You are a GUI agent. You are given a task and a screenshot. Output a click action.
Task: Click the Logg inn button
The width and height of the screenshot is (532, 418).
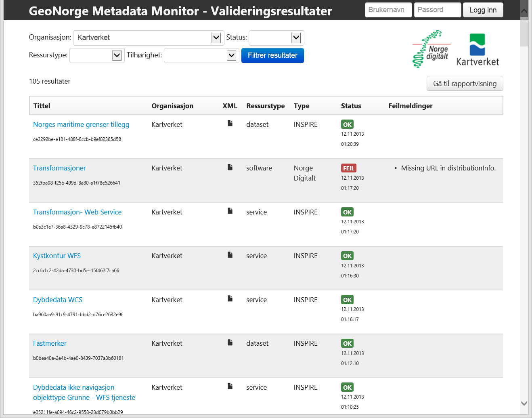point(483,10)
